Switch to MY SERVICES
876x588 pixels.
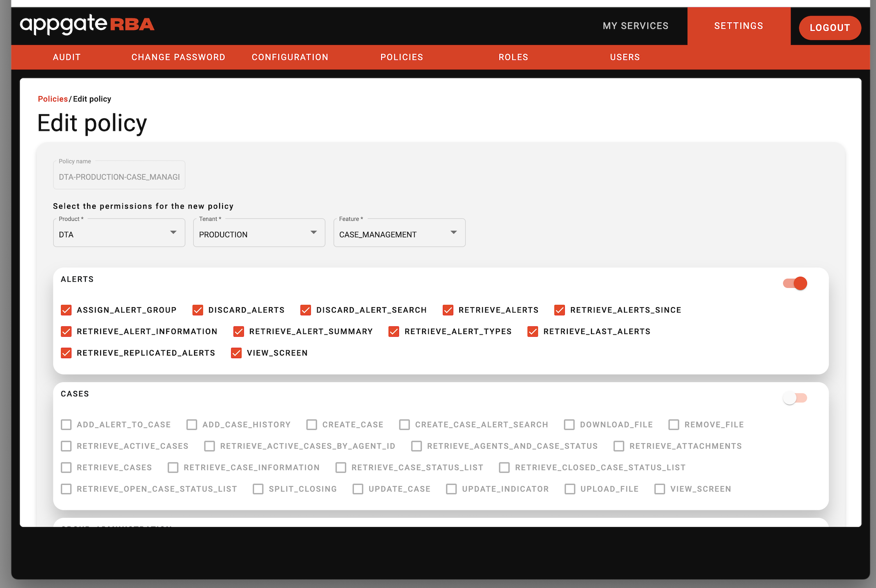635,26
